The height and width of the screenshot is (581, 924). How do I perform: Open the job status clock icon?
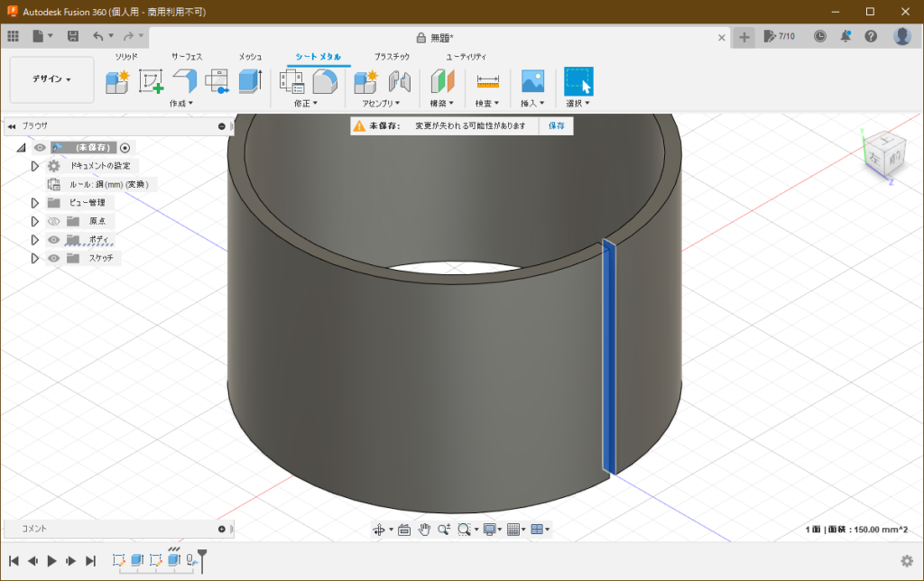[x=819, y=36]
